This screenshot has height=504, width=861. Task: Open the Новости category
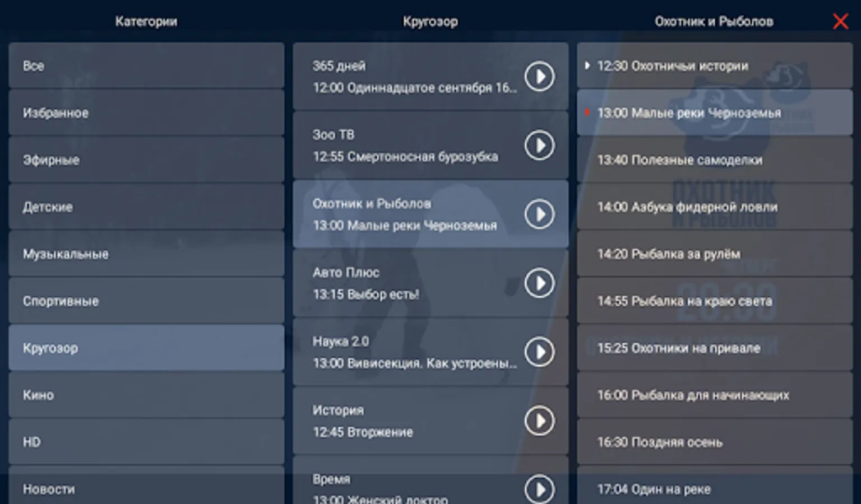point(146,486)
